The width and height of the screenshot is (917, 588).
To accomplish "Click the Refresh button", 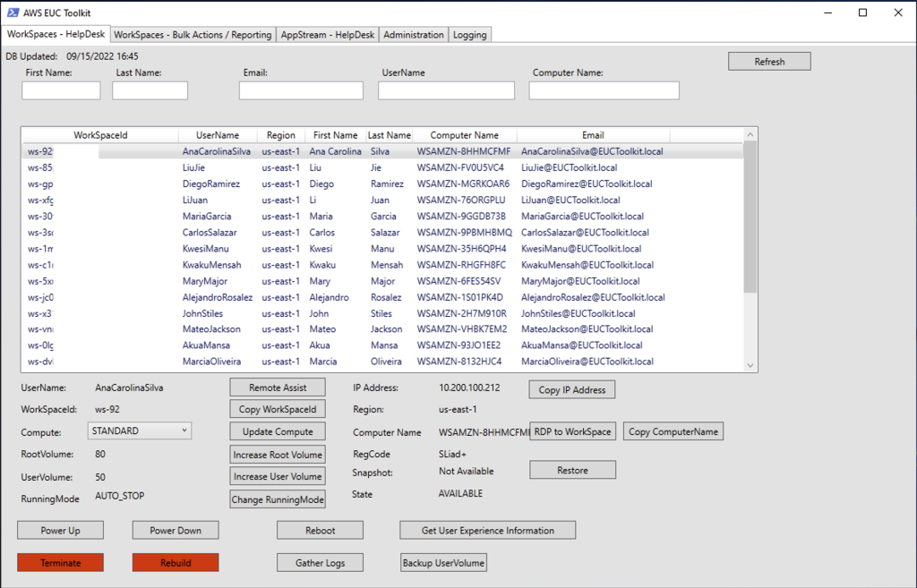I will point(768,60).
